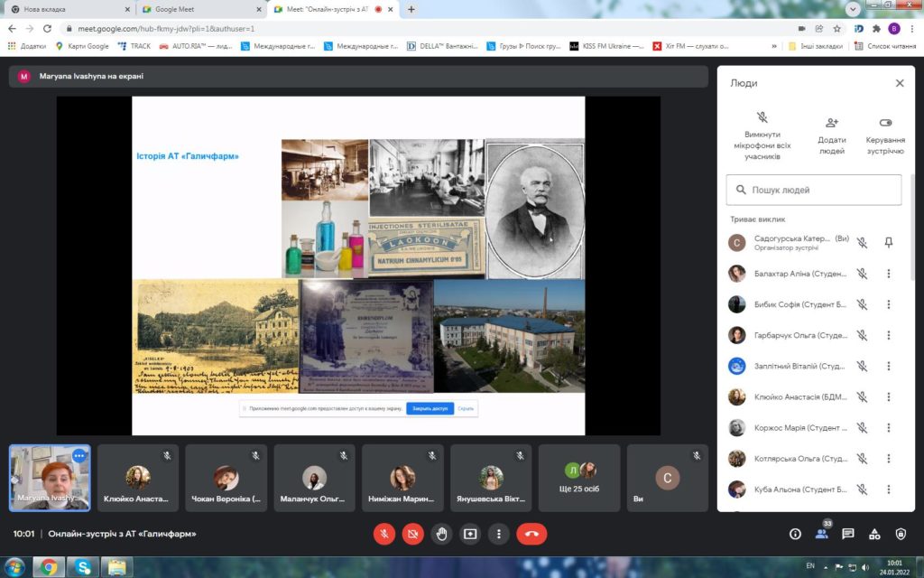Screen dimensions: 924x578
Task: Open the activities icon
Action: coord(874,534)
